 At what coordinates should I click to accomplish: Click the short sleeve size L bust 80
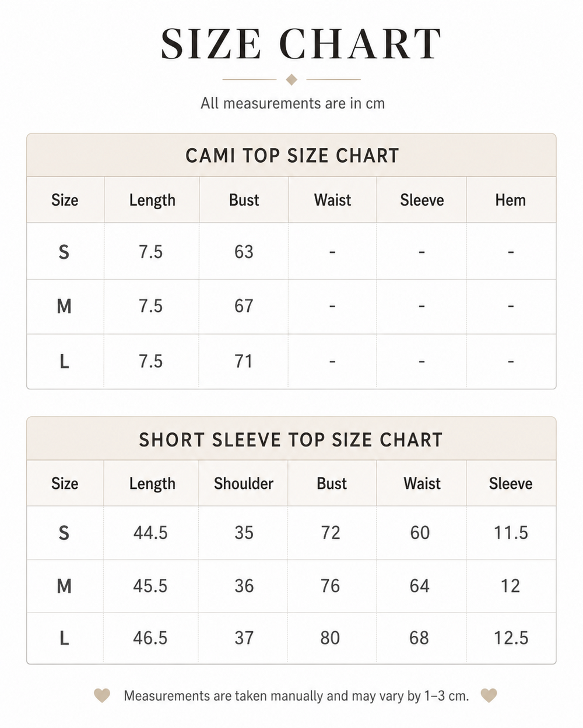[330, 638]
